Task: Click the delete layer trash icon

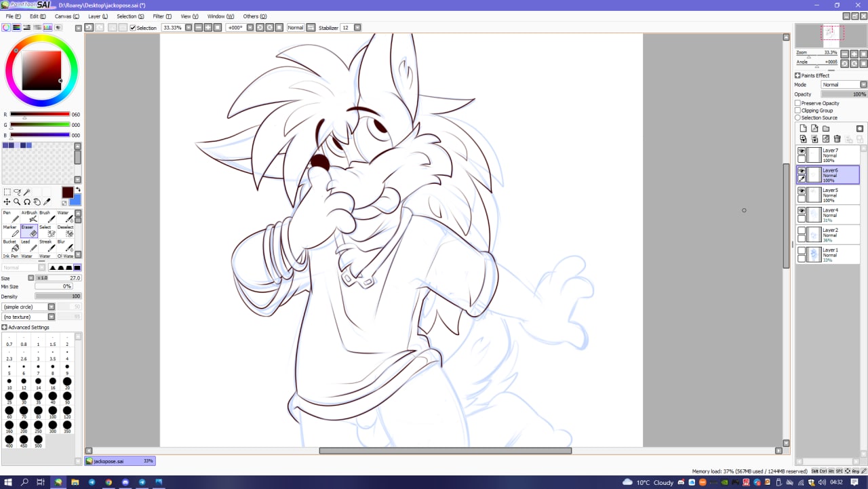Action: point(837,139)
